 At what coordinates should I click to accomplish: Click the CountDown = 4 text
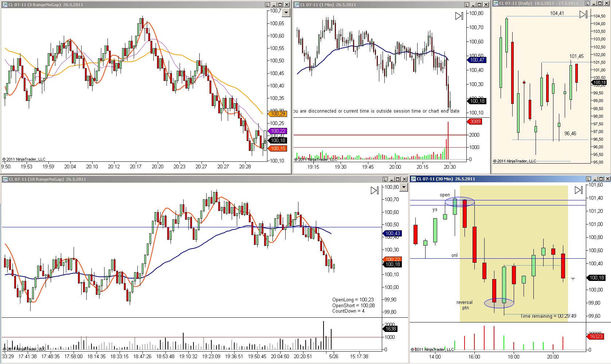click(x=348, y=311)
